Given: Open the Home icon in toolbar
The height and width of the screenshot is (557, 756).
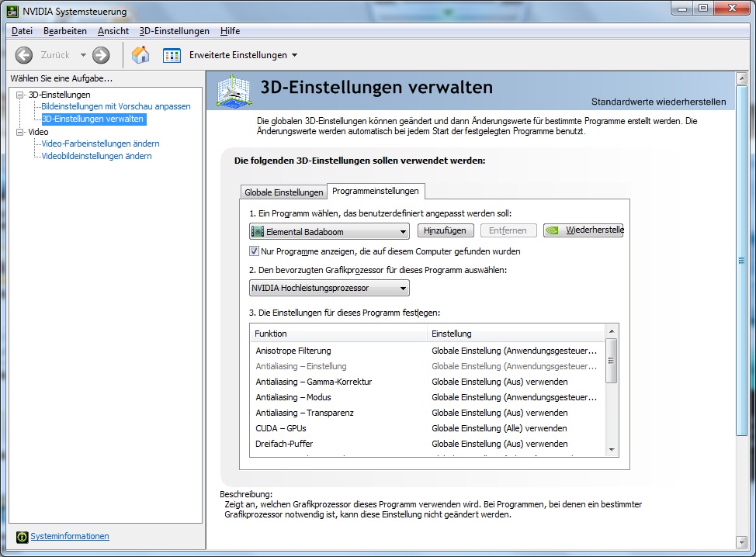Looking at the screenshot, I should pos(140,55).
